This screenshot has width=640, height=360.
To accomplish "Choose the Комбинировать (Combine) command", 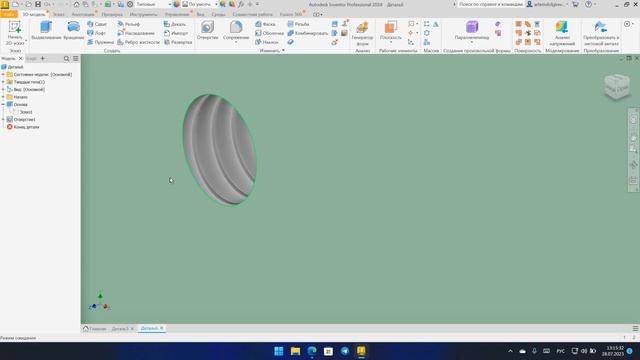I will coord(308,33).
